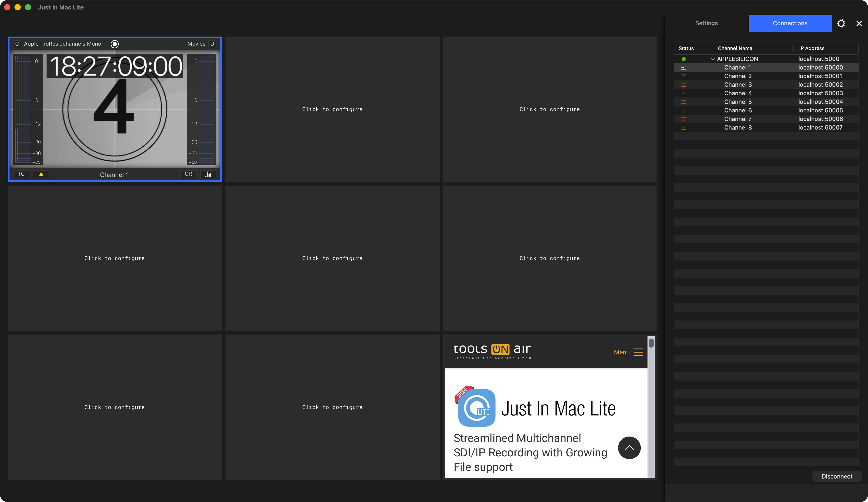Close the side panel with the X icon

pos(859,23)
